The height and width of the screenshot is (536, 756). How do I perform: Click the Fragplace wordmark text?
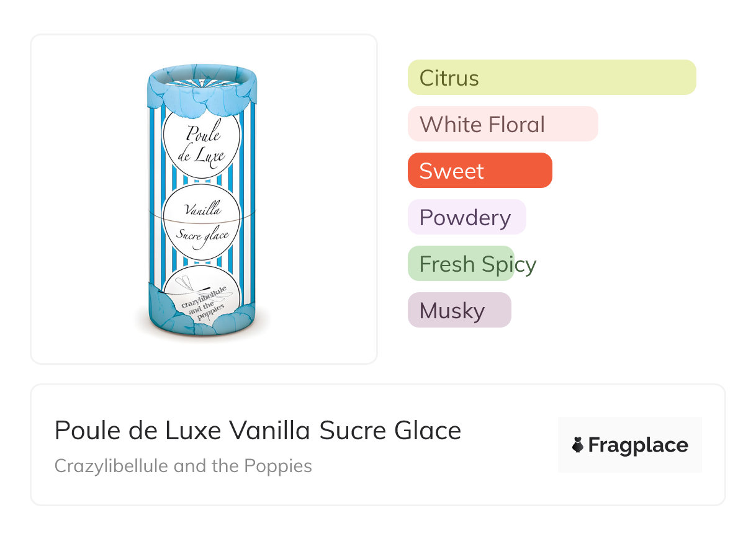tap(638, 445)
